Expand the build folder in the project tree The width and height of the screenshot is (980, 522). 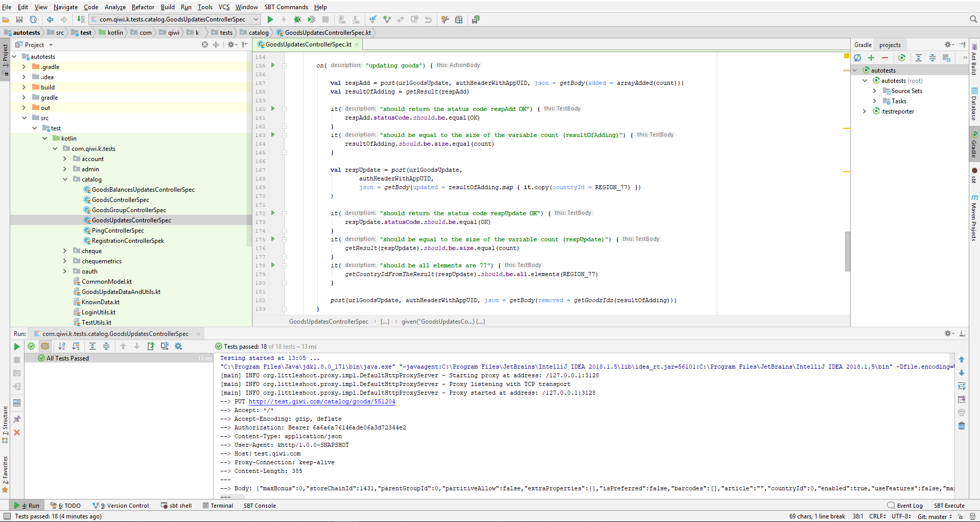tap(24, 87)
